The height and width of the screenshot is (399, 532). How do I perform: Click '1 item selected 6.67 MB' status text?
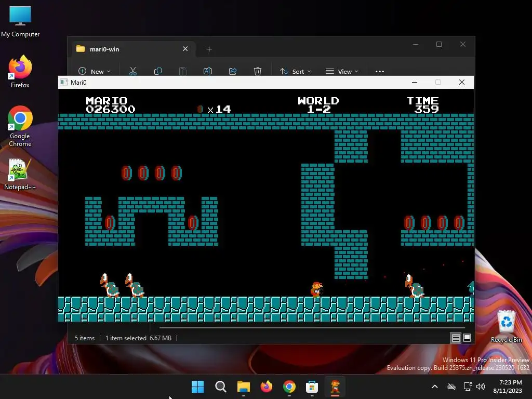coord(138,338)
